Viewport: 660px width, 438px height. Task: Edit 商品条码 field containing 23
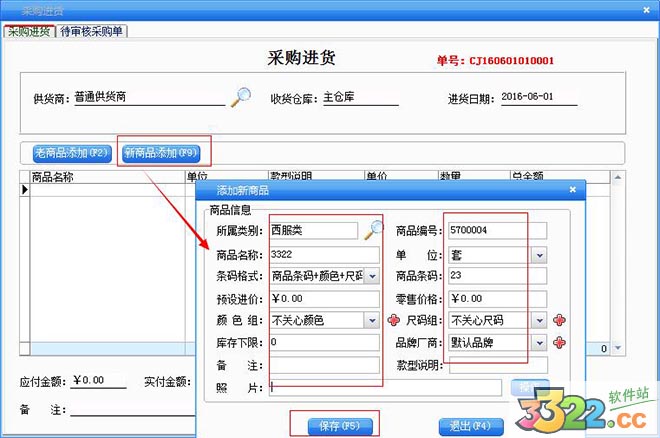[498, 276]
